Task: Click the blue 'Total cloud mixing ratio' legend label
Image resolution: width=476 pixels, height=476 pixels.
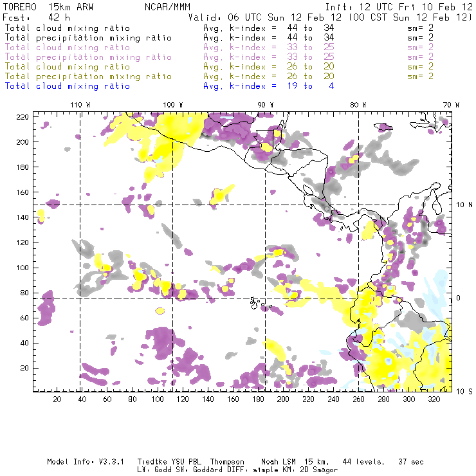Action: tap(68, 86)
